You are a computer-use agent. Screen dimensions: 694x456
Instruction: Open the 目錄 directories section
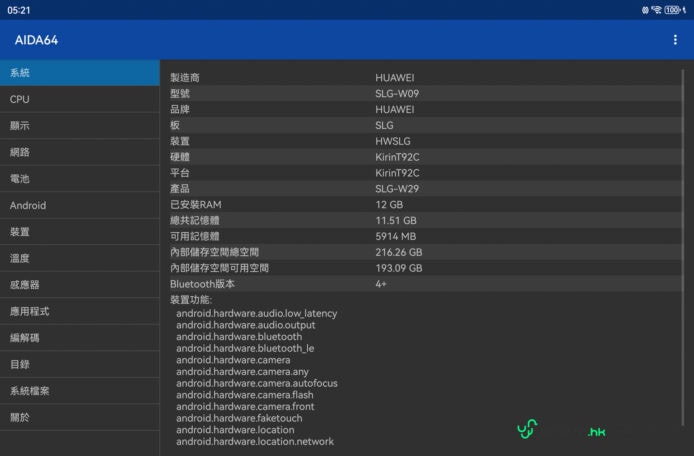click(x=80, y=364)
